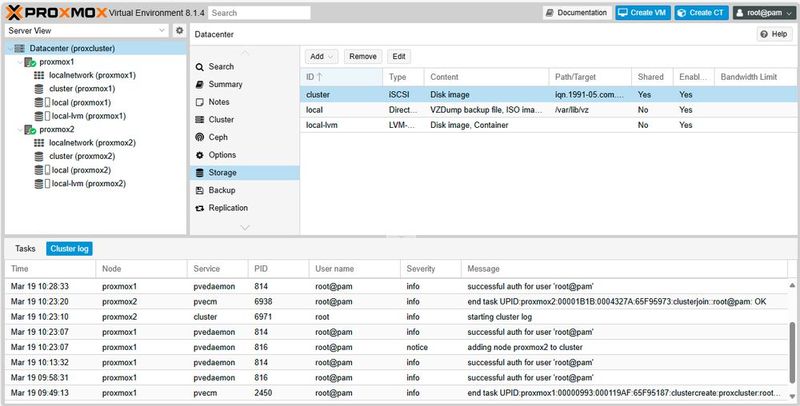Click proxmox2 node icon in tree
800x406 pixels.
[30, 130]
